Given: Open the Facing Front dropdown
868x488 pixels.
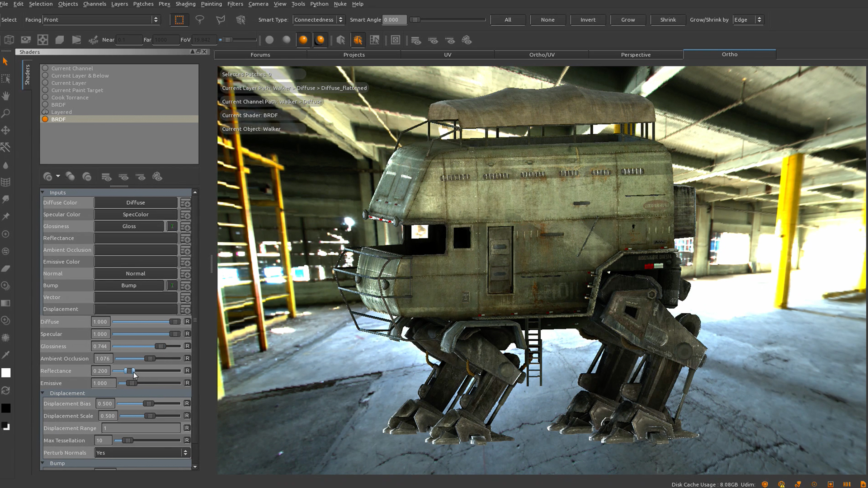Looking at the screenshot, I should point(101,20).
